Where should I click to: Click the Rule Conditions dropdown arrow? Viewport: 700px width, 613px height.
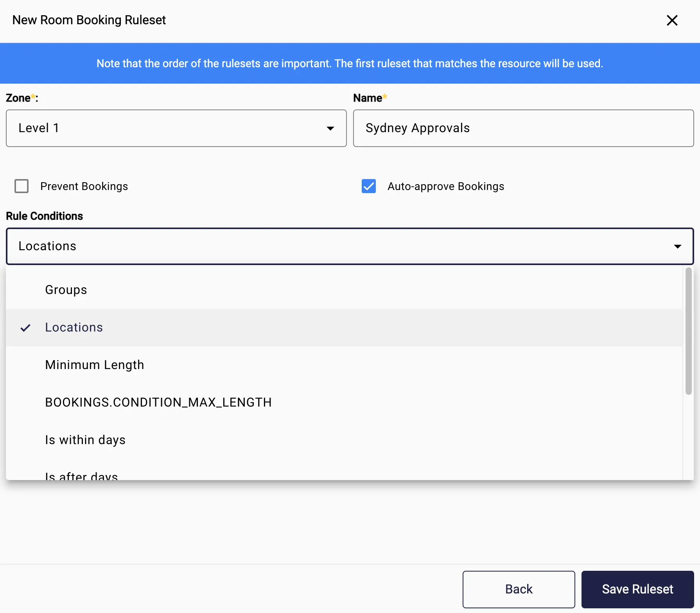coord(678,246)
